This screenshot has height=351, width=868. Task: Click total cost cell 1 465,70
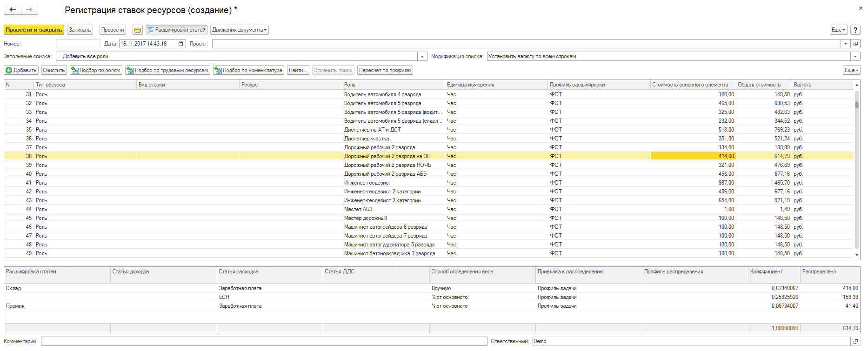point(764,183)
